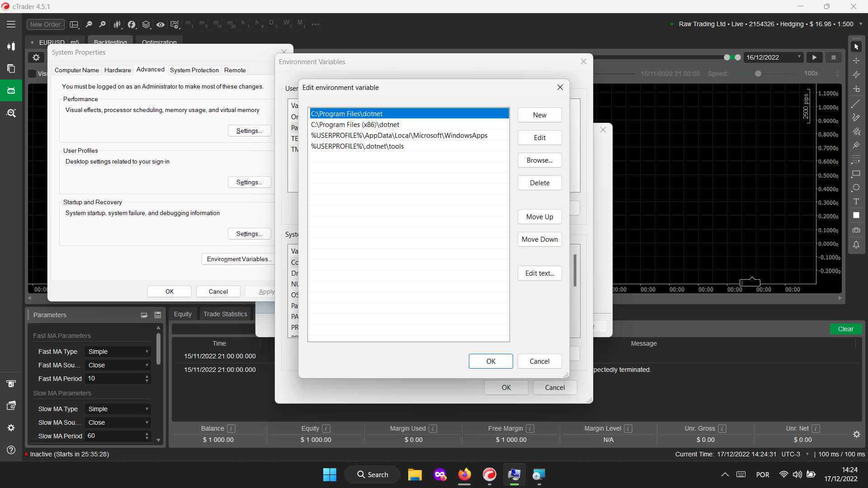Image resolution: width=868 pixels, height=488 pixels.
Task: Click the stop button for backtesting
Action: [834, 57]
